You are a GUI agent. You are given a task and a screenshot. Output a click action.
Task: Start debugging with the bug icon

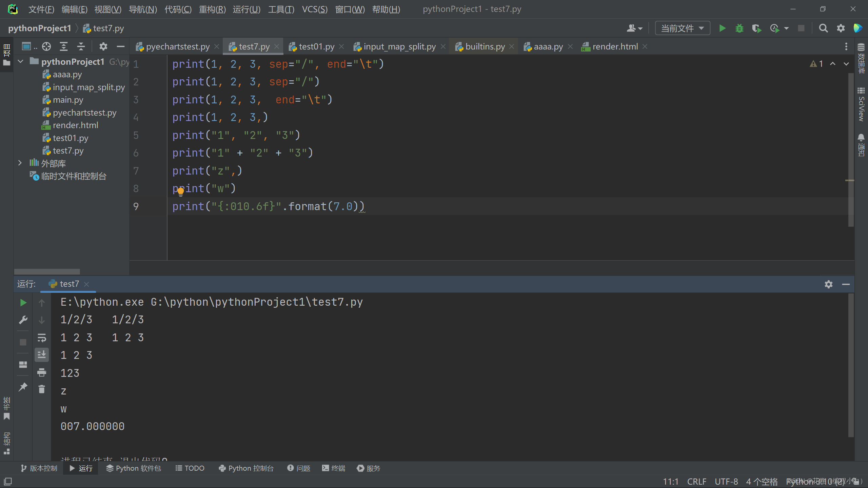(739, 28)
